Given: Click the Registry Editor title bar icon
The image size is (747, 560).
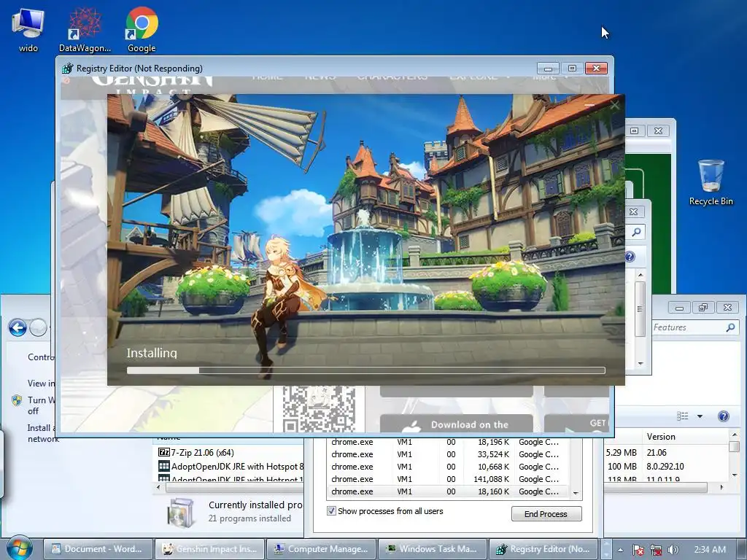Looking at the screenshot, I should coord(68,69).
